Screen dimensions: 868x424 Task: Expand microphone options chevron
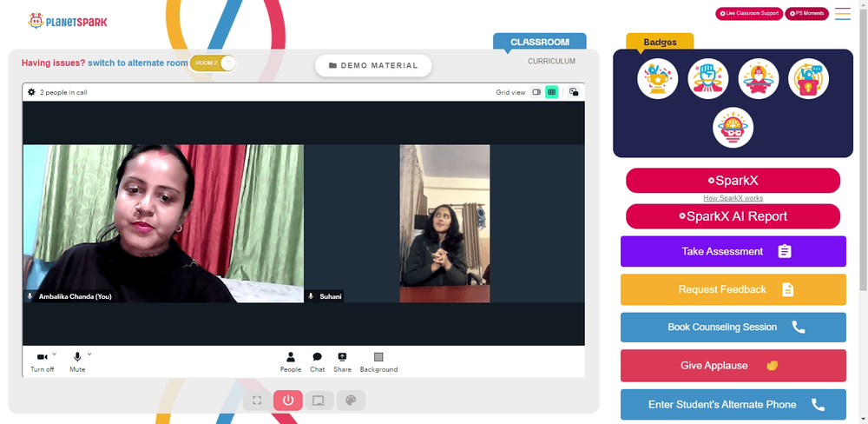tap(89, 354)
